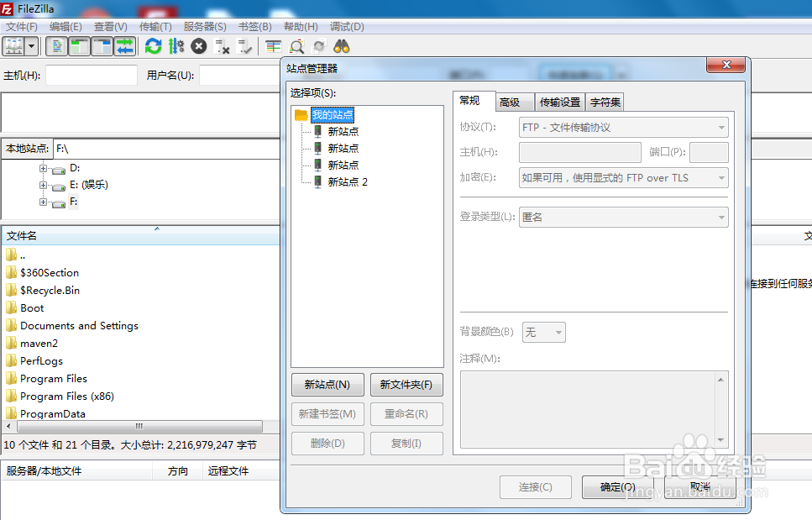Image resolution: width=812 pixels, height=520 pixels.
Task: Select the first 新站点 server icon
Action: tap(318, 132)
